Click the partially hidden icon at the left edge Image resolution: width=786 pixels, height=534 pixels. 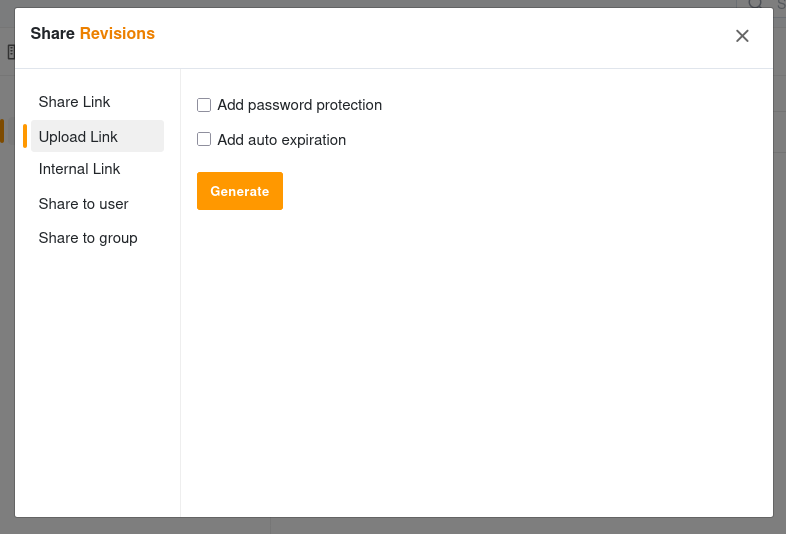pos(11,52)
